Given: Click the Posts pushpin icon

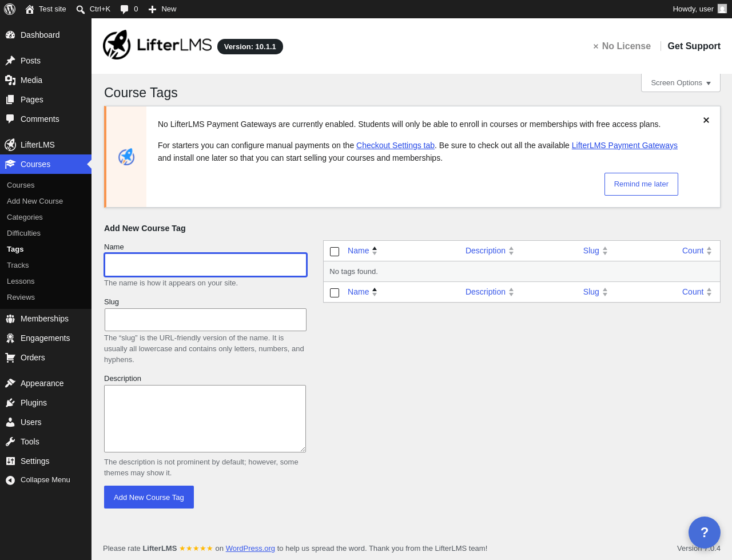Looking at the screenshot, I should coord(10,61).
